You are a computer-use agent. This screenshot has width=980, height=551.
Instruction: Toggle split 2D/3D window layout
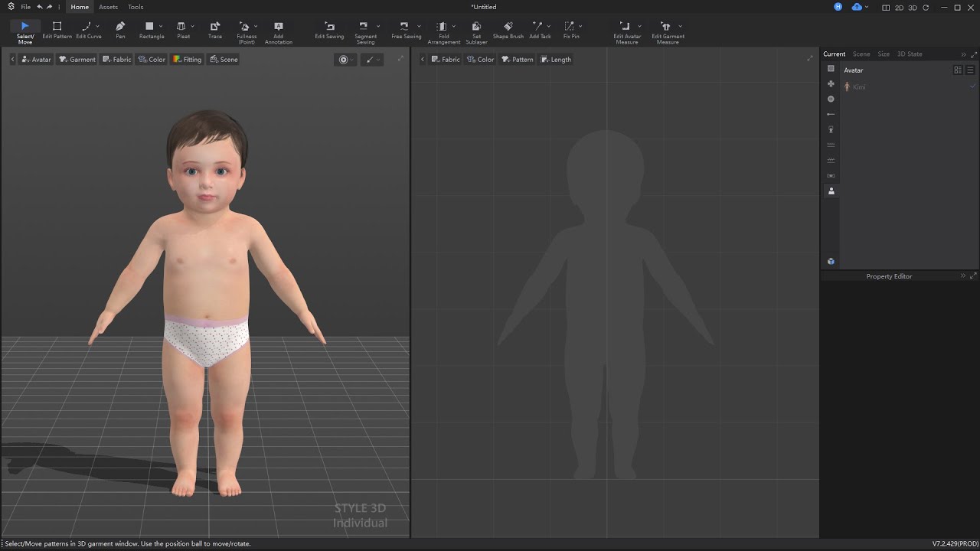click(886, 8)
